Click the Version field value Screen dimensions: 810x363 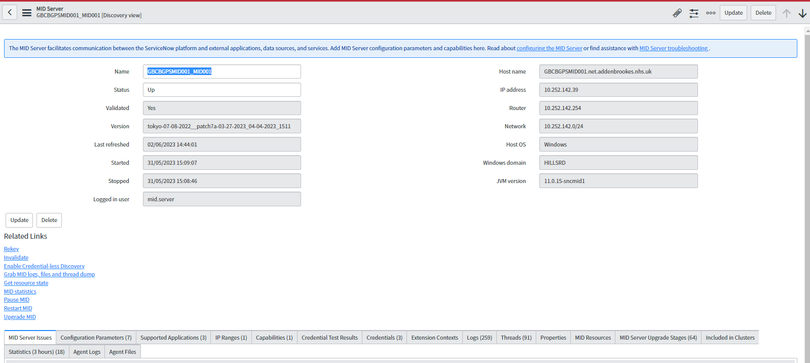pyautogui.click(x=222, y=127)
